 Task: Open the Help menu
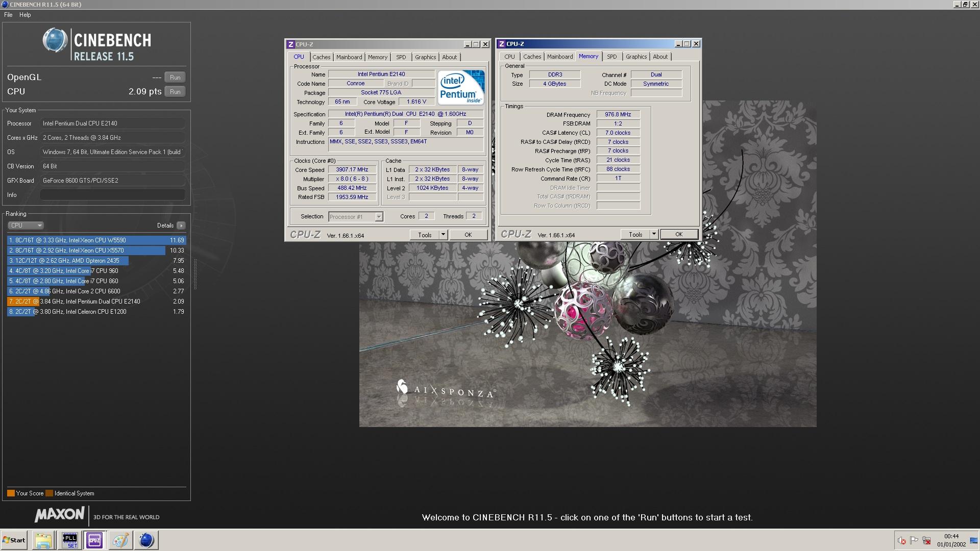(x=25, y=15)
